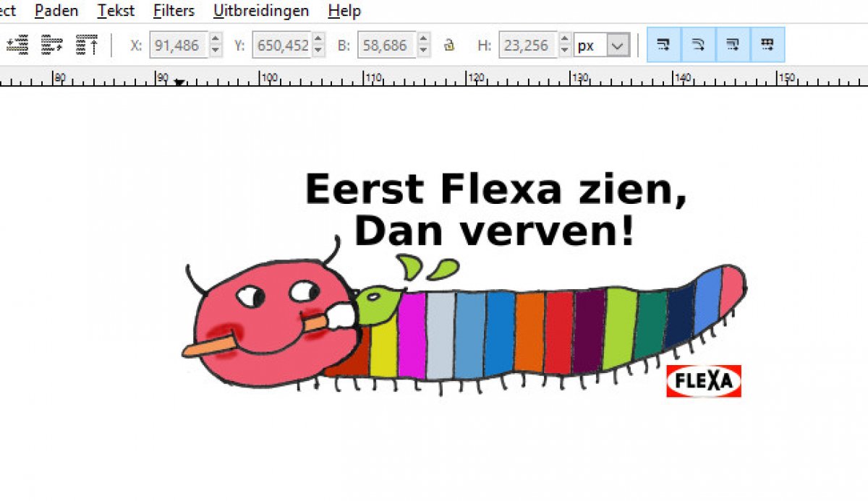Select the dark purple caterpillar segment
Image resolution: width=868 pixels, height=501 pixels.
coord(589,331)
